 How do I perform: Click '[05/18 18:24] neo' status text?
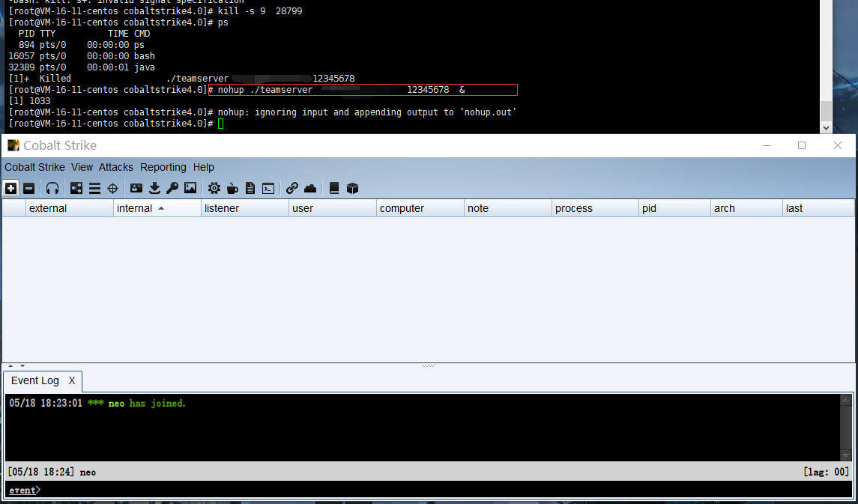click(52, 472)
